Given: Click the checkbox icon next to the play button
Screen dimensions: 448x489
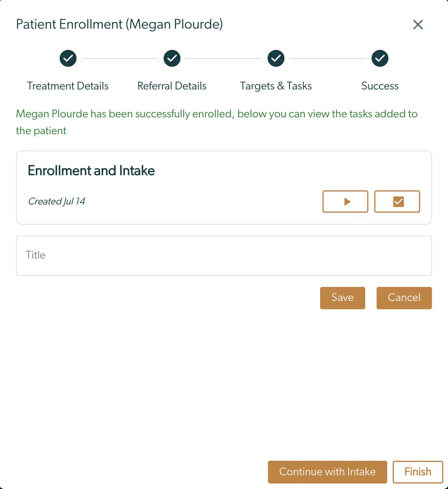Looking at the screenshot, I should (397, 201).
